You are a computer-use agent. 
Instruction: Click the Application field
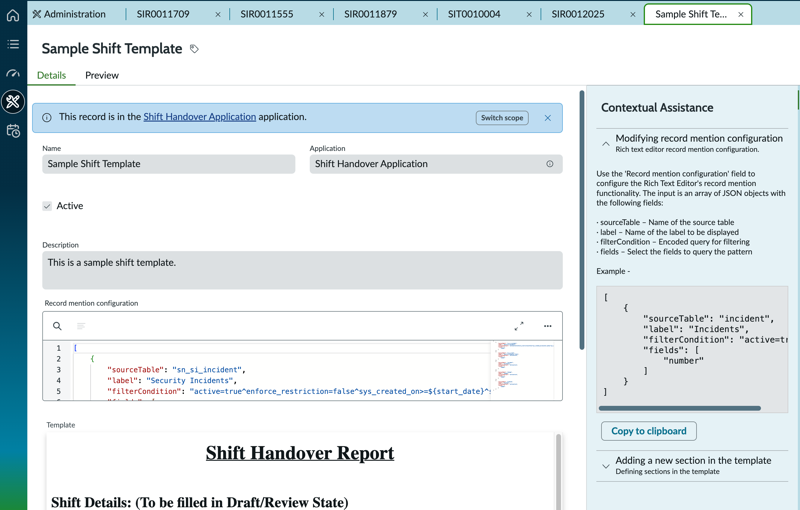(436, 164)
